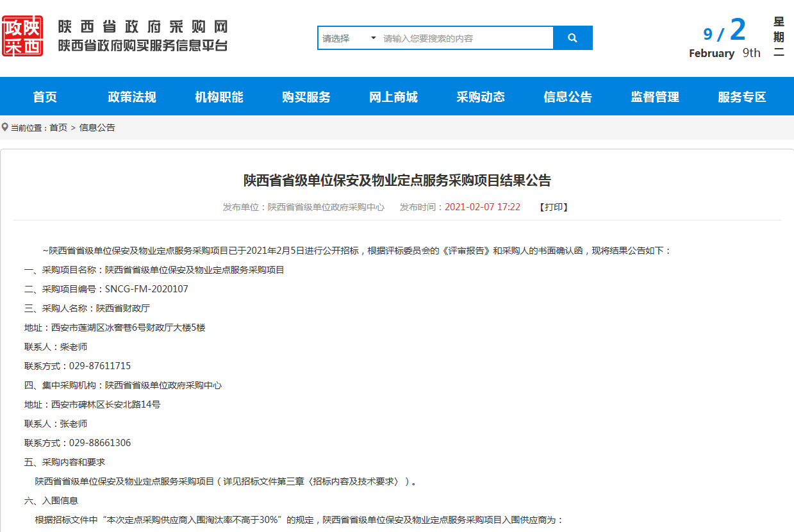Open the 购买服务 section
794x532 pixels.
[306, 97]
